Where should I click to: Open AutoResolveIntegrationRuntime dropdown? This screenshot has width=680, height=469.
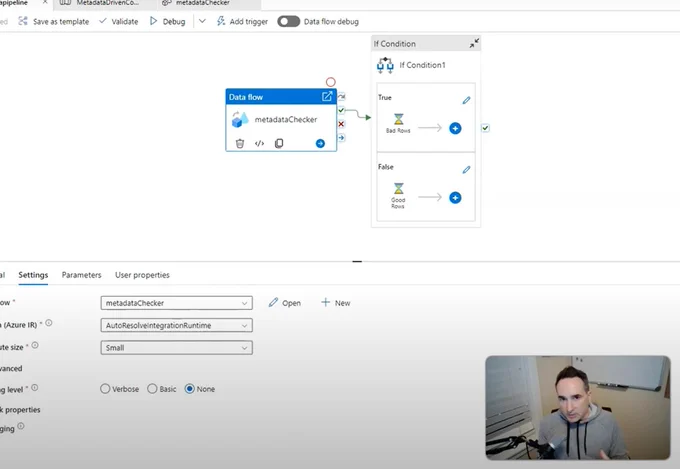coord(177,325)
